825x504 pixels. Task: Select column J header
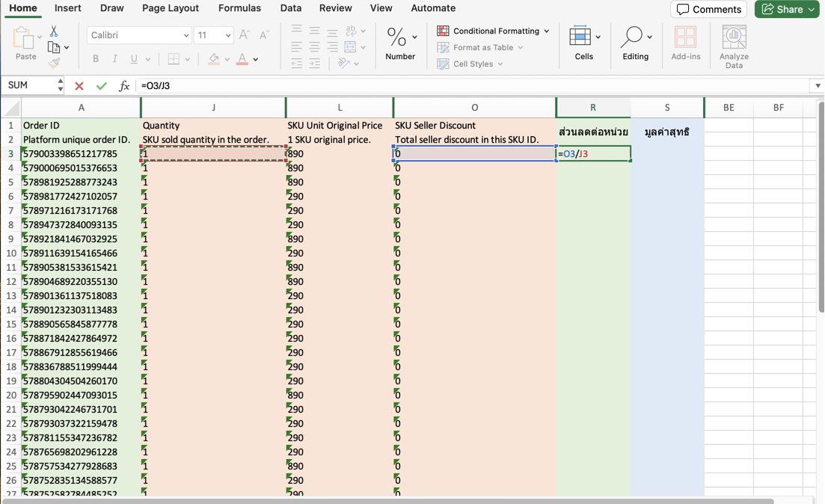tap(214, 108)
